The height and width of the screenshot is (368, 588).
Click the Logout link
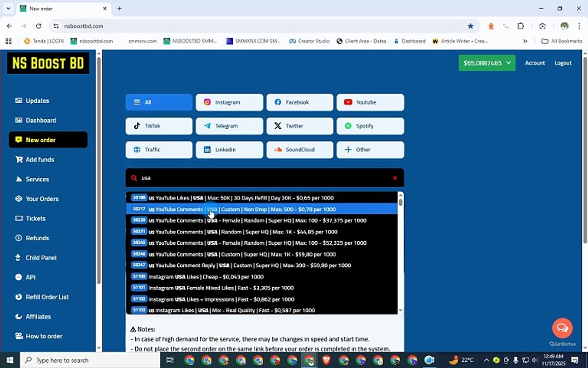(x=563, y=63)
